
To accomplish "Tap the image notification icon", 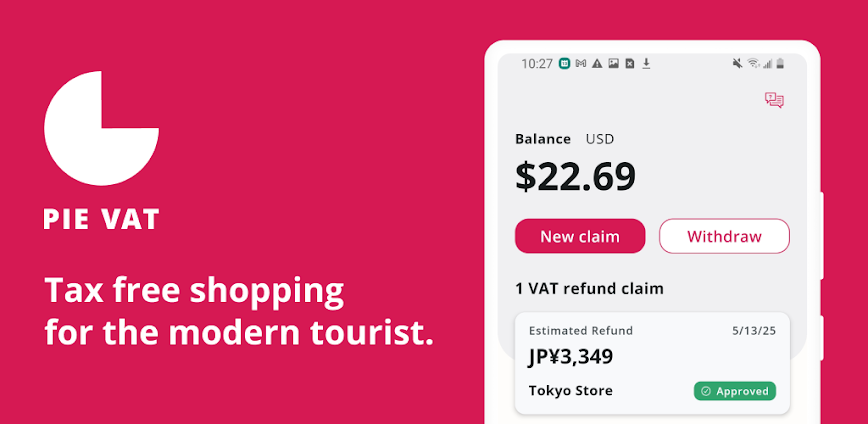I will (x=613, y=64).
